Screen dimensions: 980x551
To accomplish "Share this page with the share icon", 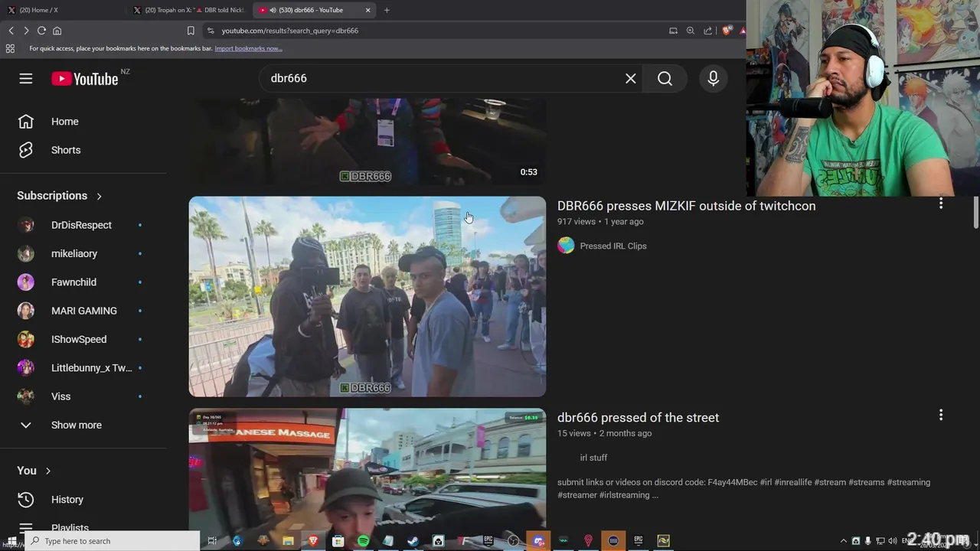I will click(x=707, y=31).
